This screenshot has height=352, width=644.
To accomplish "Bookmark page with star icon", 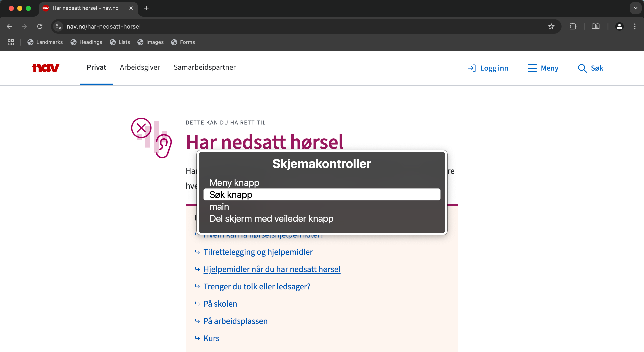I will click(551, 26).
